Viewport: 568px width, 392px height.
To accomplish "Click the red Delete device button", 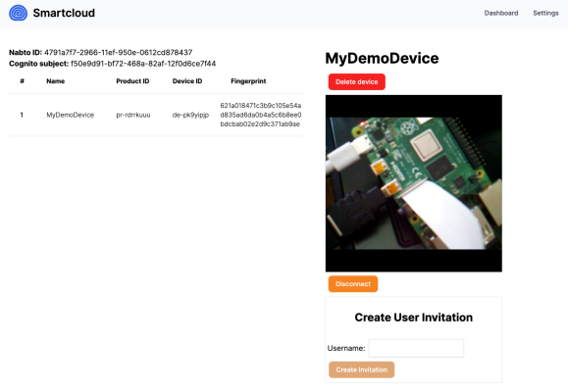I will pos(356,81).
